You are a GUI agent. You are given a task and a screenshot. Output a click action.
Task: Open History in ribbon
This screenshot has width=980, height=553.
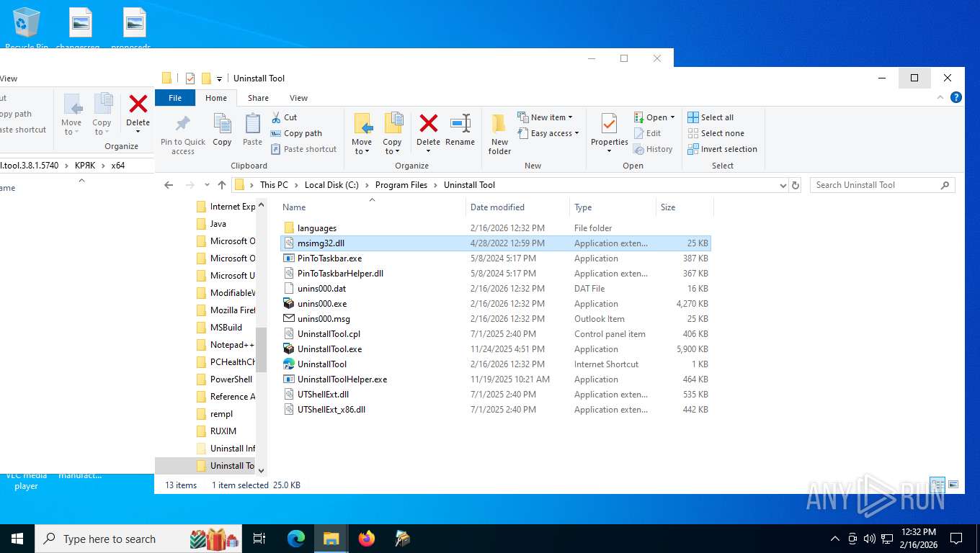pos(653,149)
